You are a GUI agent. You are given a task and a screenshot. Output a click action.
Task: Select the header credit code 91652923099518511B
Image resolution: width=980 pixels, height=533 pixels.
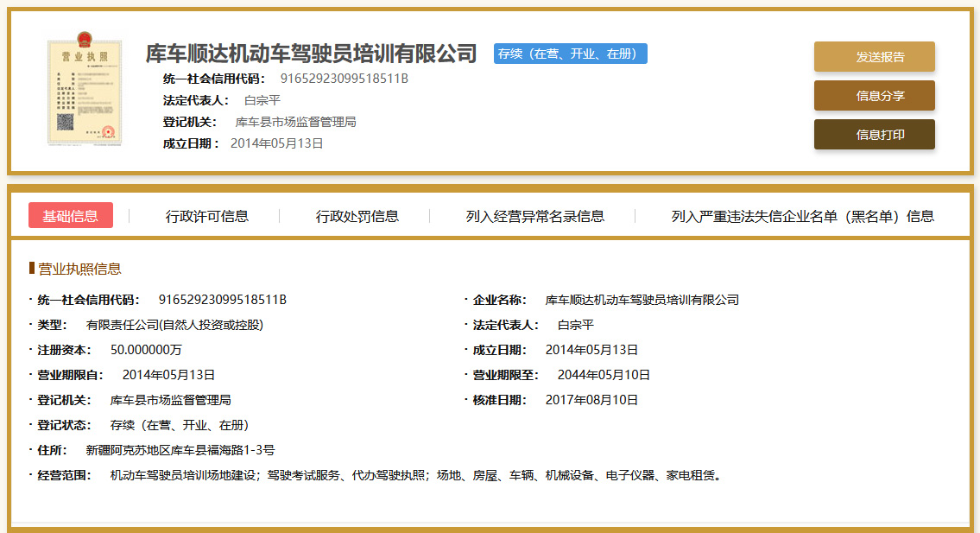coord(344,79)
